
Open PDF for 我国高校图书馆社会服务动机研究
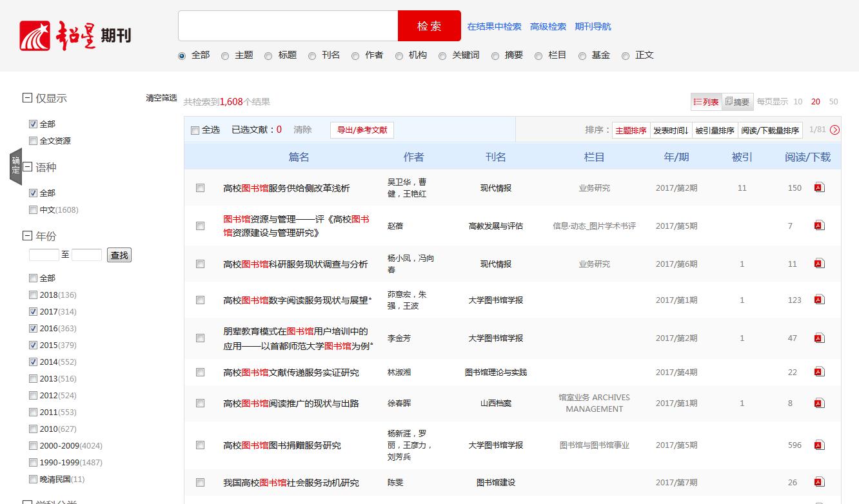tap(820, 482)
